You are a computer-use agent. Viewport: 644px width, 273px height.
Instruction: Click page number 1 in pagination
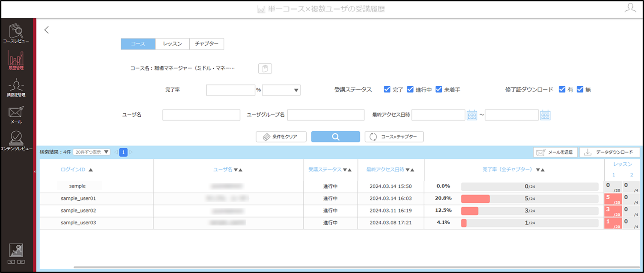pyautogui.click(x=123, y=152)
